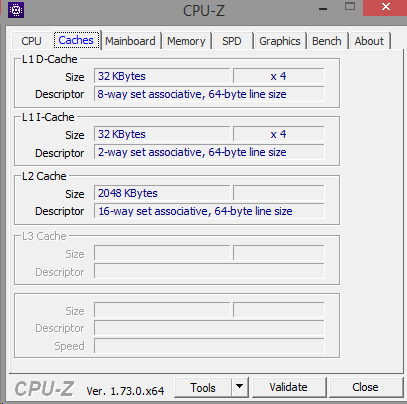The height and width of the screenshot is (404, 407).
Task: Open the Mainboard tab
Action: point(130,41)
